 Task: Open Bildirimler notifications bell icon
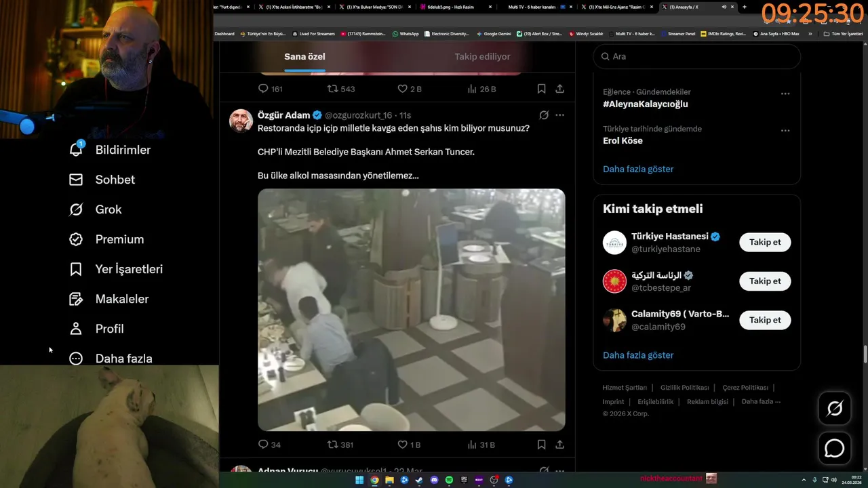pos(76,149)
